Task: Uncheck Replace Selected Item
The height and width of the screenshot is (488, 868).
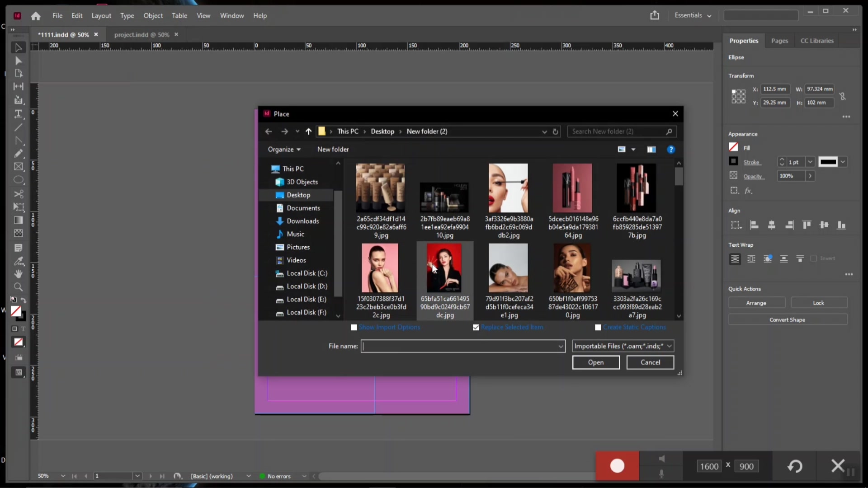Action: pyautogui.click(x=476, y=327)
